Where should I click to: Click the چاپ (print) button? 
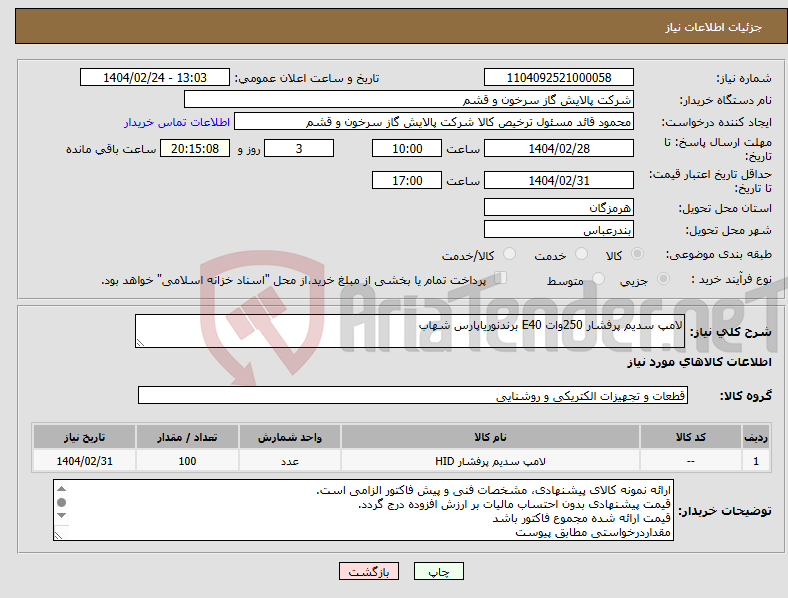(x=438, y=571)
